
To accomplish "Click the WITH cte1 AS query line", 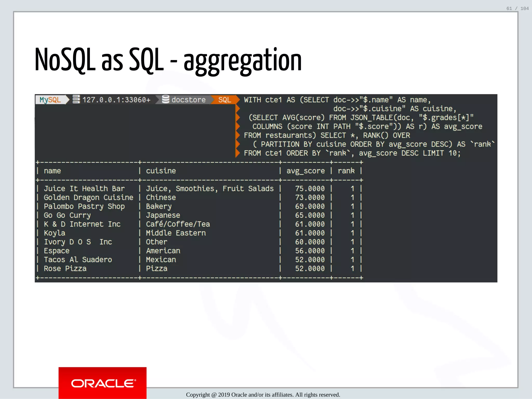I will tap(337, 100).
